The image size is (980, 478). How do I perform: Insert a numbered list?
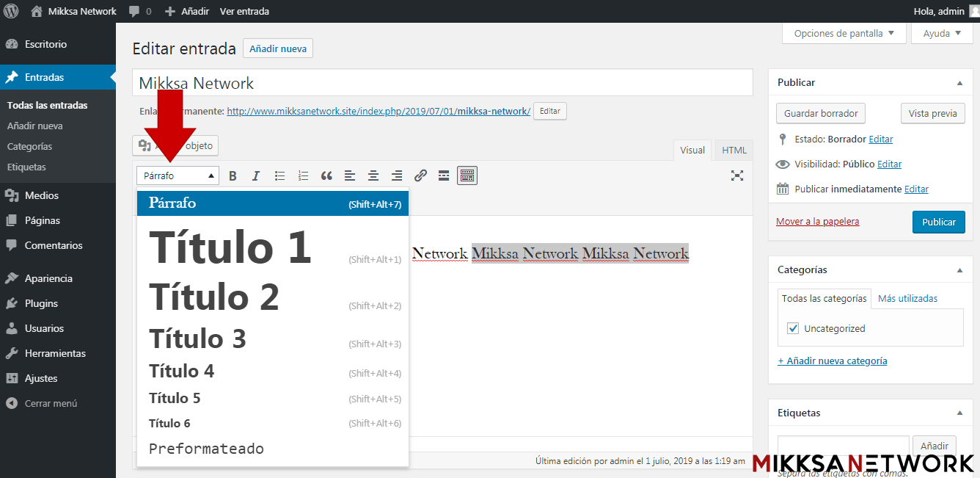click(x=303, y=176)
